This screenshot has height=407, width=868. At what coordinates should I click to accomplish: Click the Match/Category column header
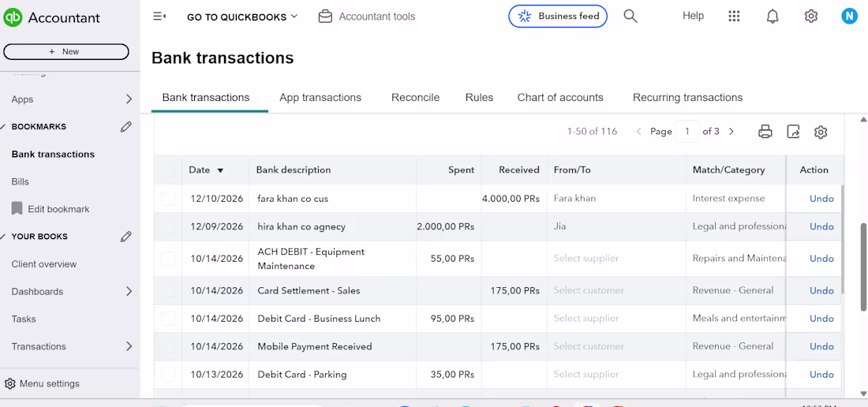point(728,170)
